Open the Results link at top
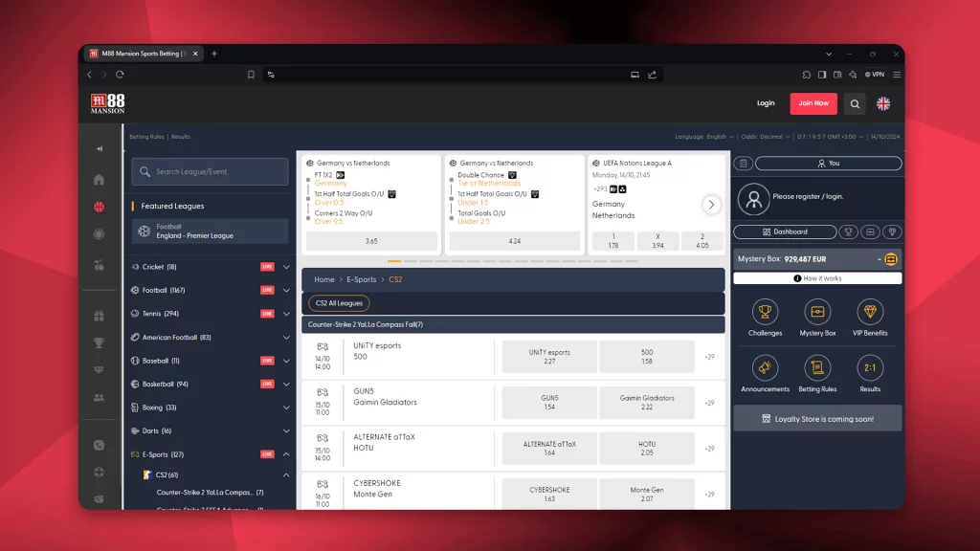This screenshot has height=551, width=980. point(181,137)
